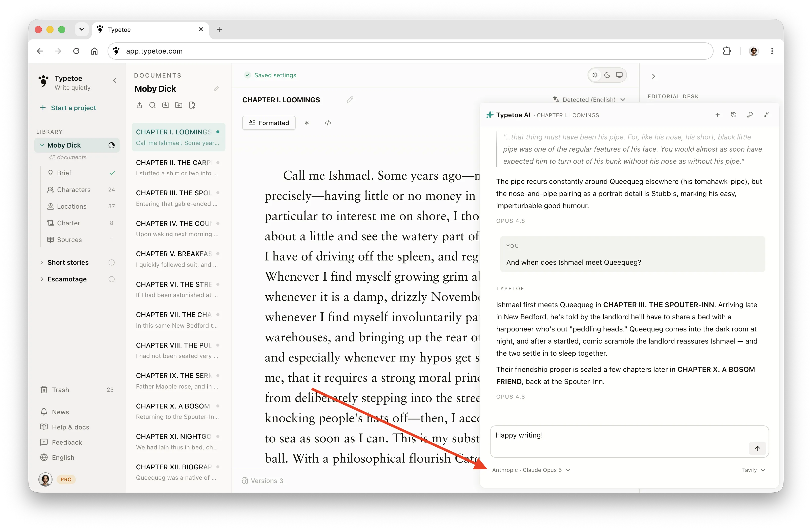Toggle the Brief checkmark status
This screenshot has width=812, height=530.
[112, 173]
